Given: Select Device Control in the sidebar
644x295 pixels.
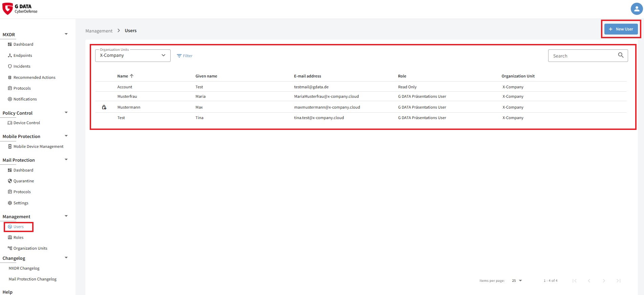Looking at the screenshot, I should coord(26,123).
